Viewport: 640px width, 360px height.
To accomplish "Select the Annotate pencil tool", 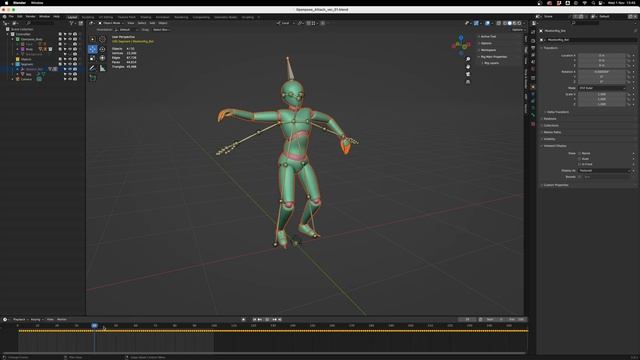I will pos(93,68).
